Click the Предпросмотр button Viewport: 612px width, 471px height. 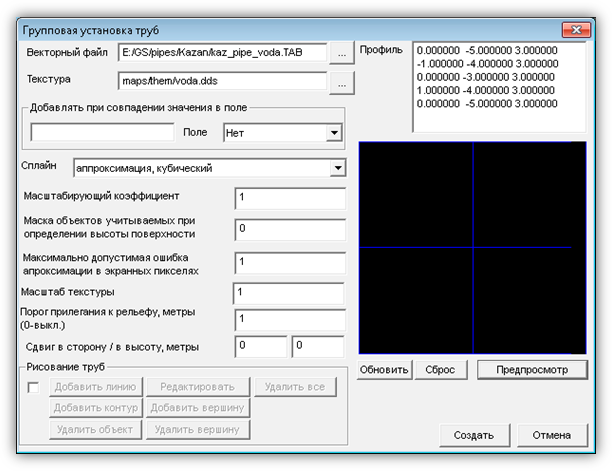click(x=529, y=370)
